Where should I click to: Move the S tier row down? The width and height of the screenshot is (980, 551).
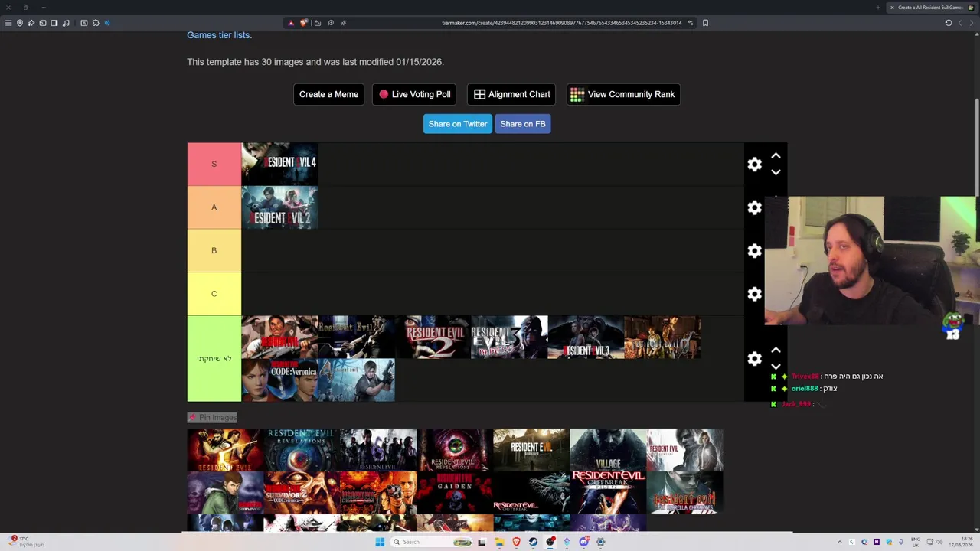point(776,172)
